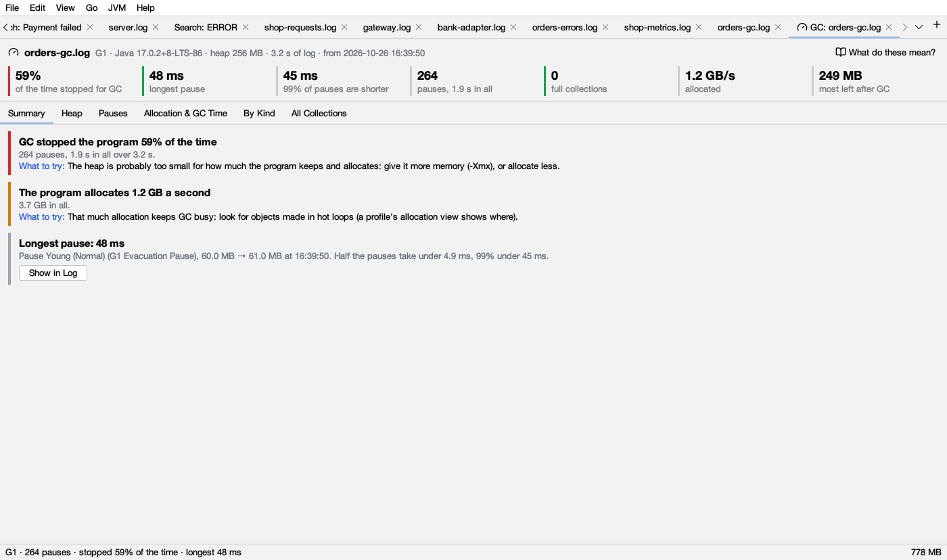Open the All Collections tab

319,113
